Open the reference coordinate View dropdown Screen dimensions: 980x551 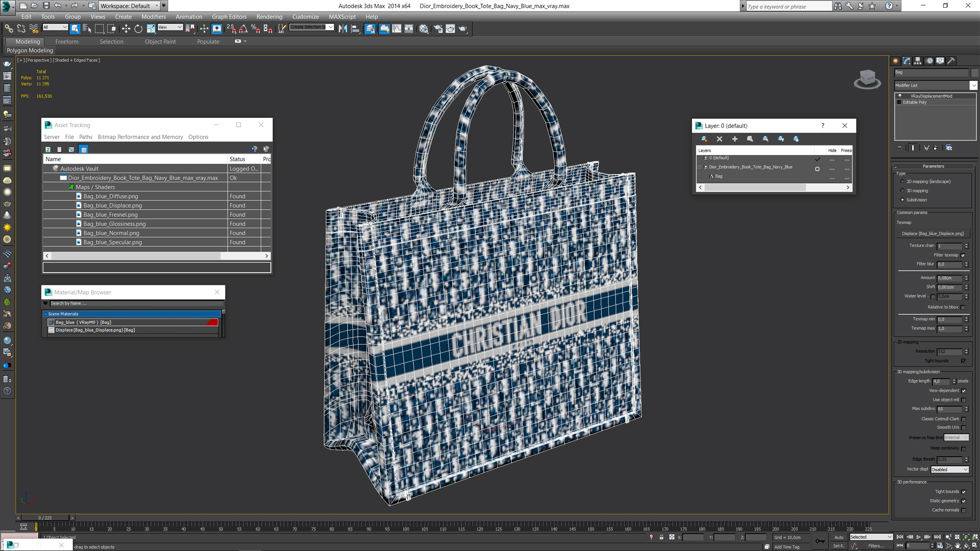coord(170,27)
